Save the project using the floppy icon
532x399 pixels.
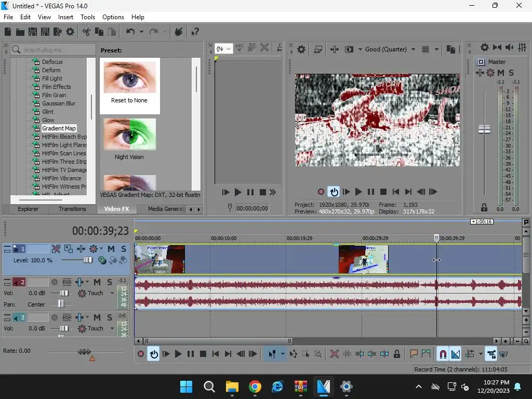click(x=33, y=32)
